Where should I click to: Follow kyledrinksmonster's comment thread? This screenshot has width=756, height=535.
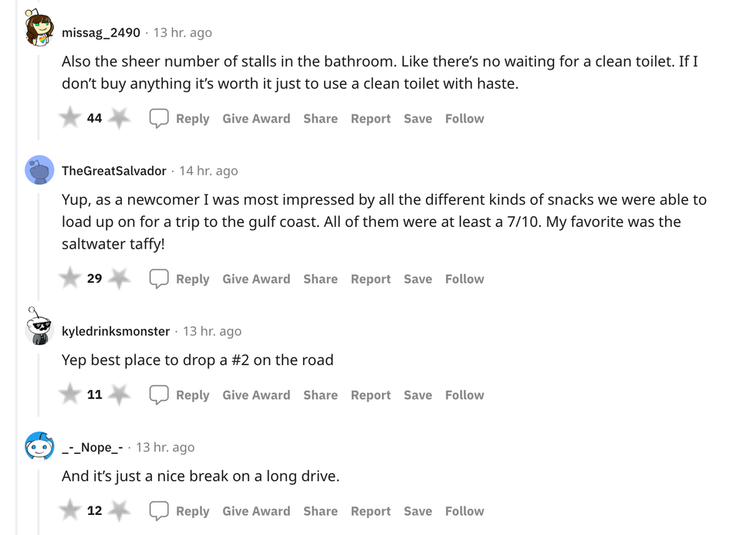click(x=464, y=394)
